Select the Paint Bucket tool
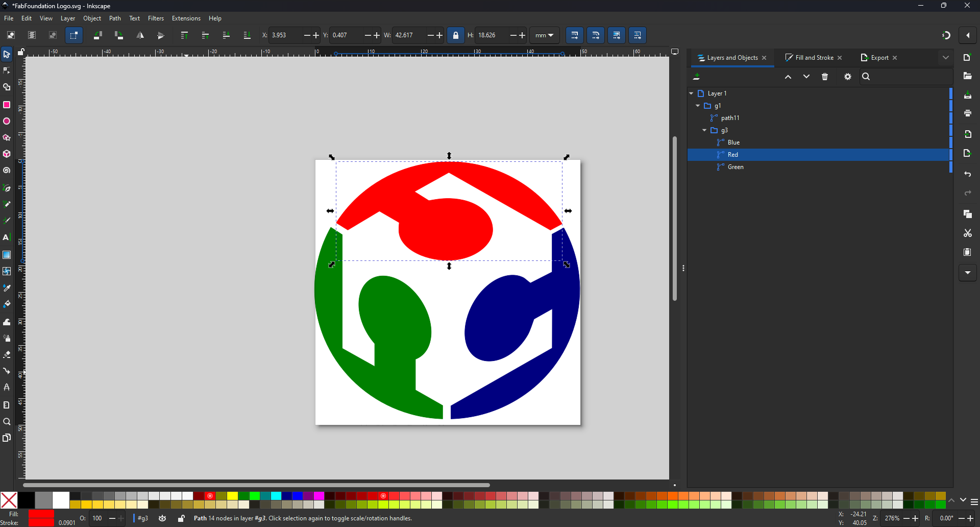980x527 pixels. pyautogui.click(x=7, y=304)
